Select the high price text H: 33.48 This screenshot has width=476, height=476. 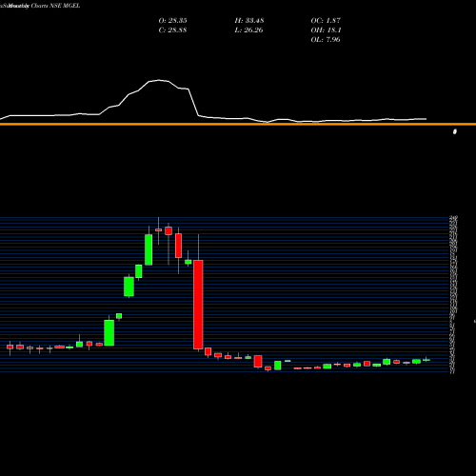tap(249, 21)
